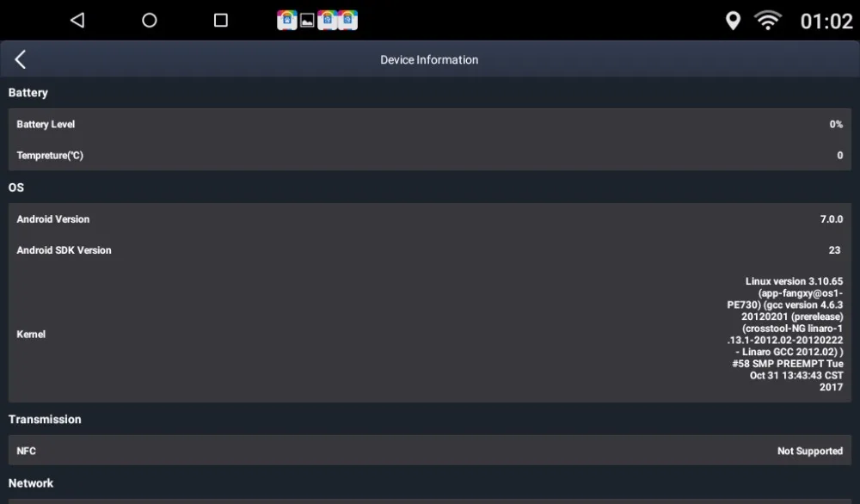Image resolution: width=860 pixels, height=504 pixels.
Task: Select the Battery Level row label
Action: pyautogui.click(x=46, y=125)
